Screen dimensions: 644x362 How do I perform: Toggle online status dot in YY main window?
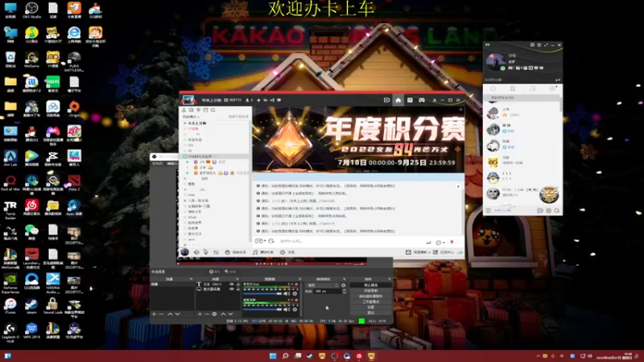tap(502, 68)
